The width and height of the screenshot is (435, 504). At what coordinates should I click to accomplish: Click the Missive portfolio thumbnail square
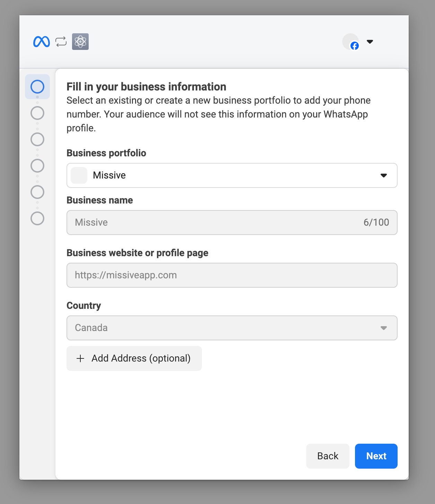79,175
